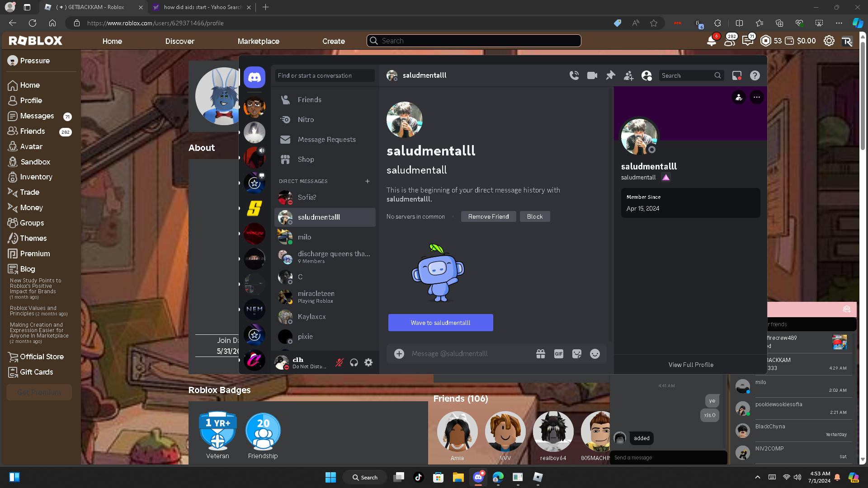Viewport: 868px width, 488px height.
Task: Click the Message @saludmentalll input
Action: (x=470, y=354)
